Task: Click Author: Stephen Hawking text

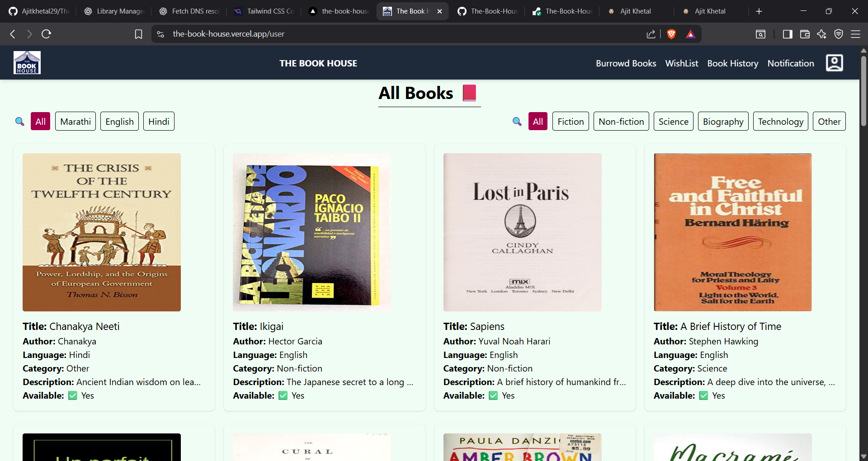Action: 706,341
